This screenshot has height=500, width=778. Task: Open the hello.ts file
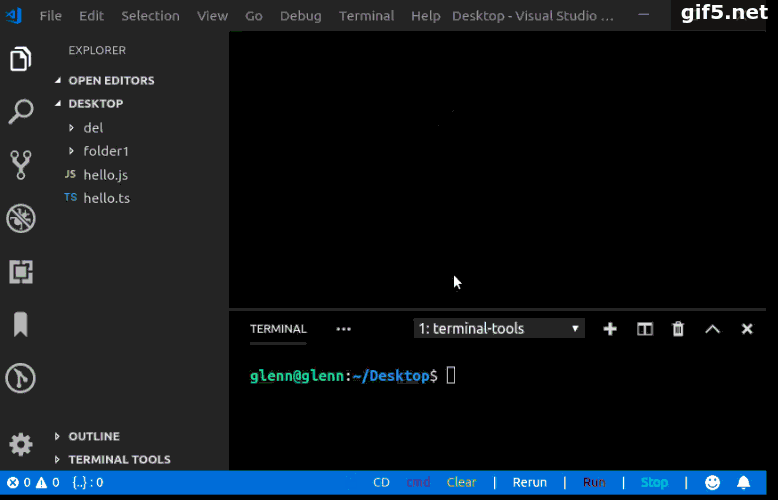point(106,198)
